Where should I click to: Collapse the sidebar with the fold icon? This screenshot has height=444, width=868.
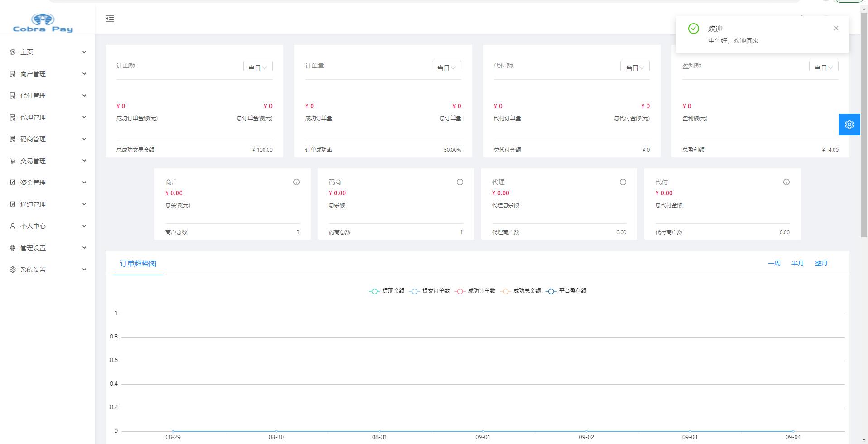click(110, 19)
